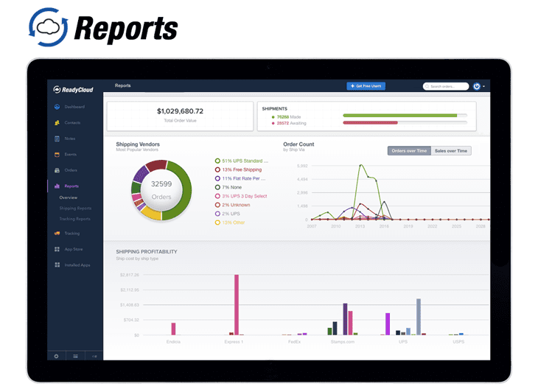Open the account dropdown arrow at top right
This screenshot has height=392, width=538.
(483, 86)
